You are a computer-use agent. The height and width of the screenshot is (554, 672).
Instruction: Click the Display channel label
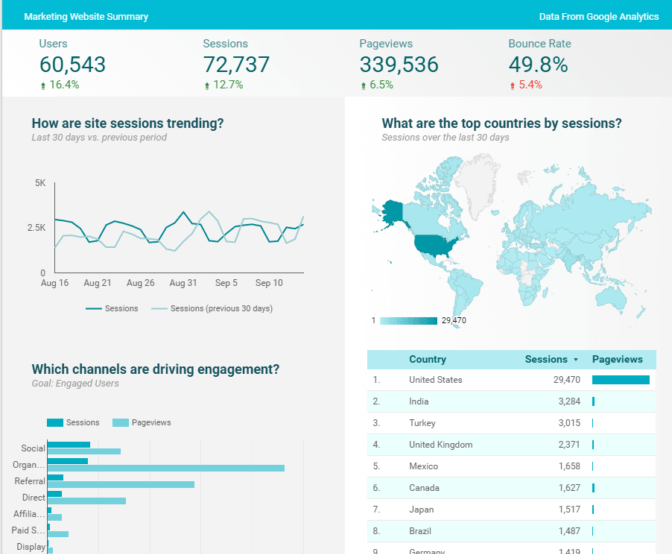coord(31,547)
